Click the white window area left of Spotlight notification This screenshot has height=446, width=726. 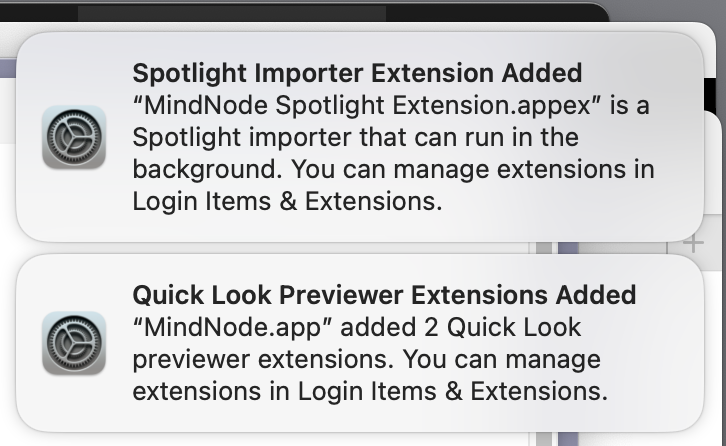tap(8, 185)
